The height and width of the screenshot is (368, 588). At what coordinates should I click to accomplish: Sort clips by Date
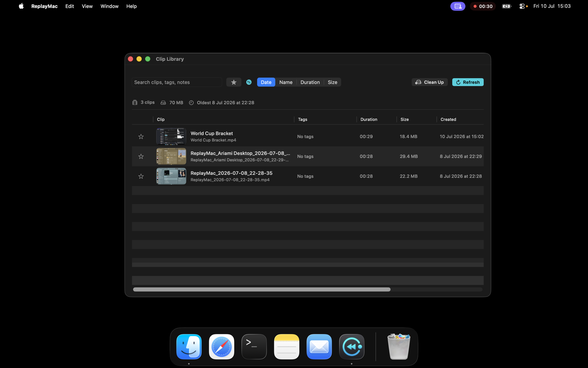tap(266, 82)
